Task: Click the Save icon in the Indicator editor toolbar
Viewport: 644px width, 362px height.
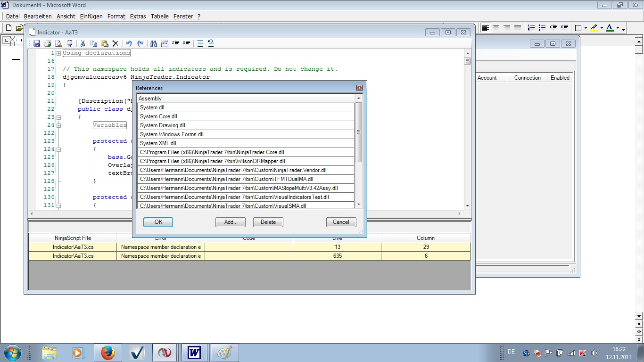Action: [x=36, y=43]
